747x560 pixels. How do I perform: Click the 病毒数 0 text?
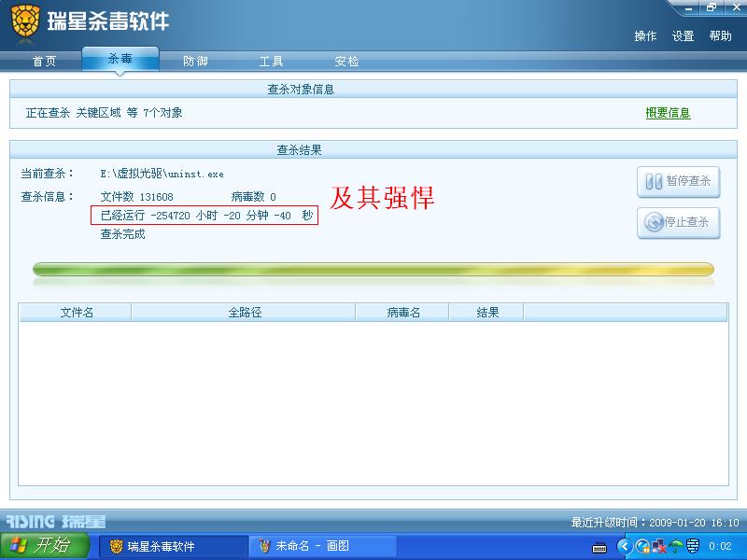(253, 197)
